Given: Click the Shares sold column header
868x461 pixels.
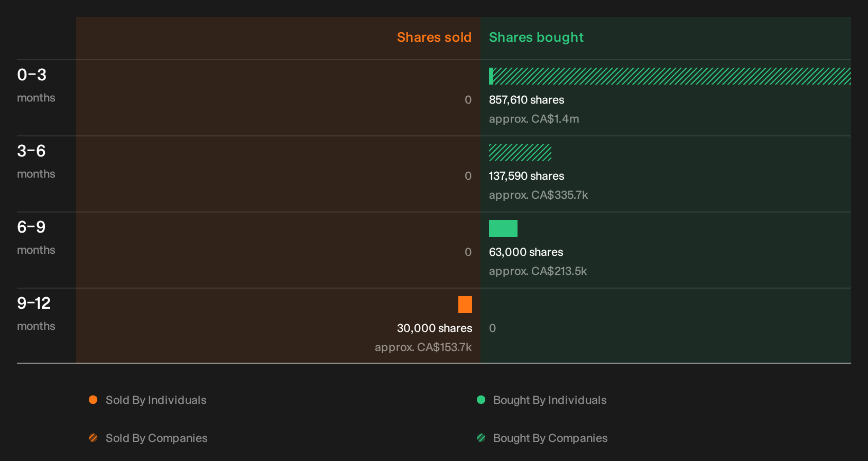Looking at the screenshot, I should pos(434,38).
